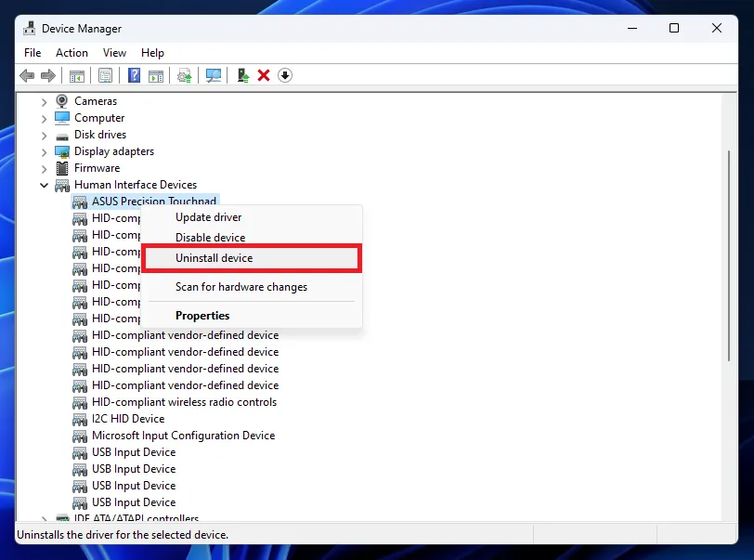Screen dimensions: 754x560
Task: Open the Properties toolbar icon
Action: (105, 75)
